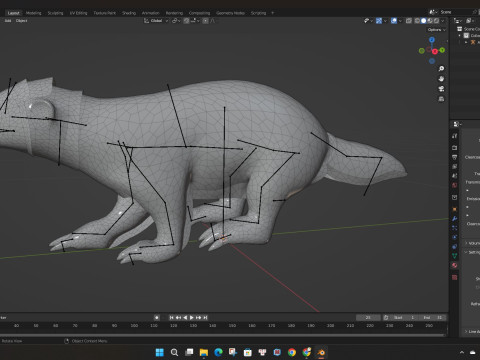Open the scene browse dropdown icon
Image resolution: width=480 pixels, height=360 pixels.
pos(433,12)
